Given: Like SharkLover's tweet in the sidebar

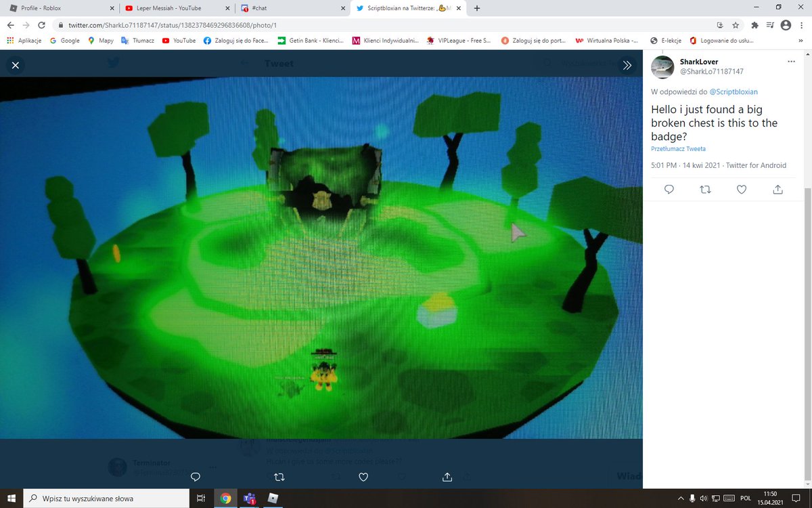Looking at the screenshot, I should (x=742, y=189).
